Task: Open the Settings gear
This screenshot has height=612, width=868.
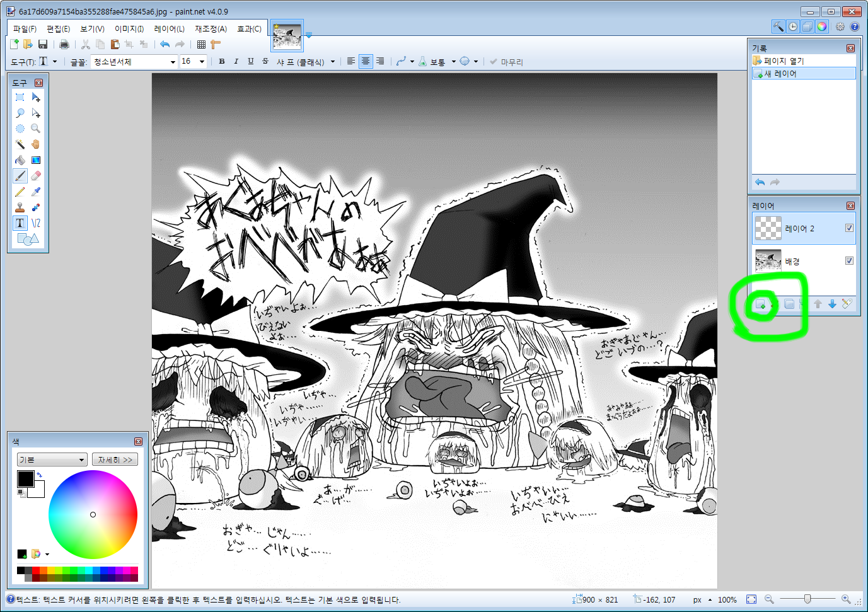Action: pyautogui.click(x=840, y=26)
